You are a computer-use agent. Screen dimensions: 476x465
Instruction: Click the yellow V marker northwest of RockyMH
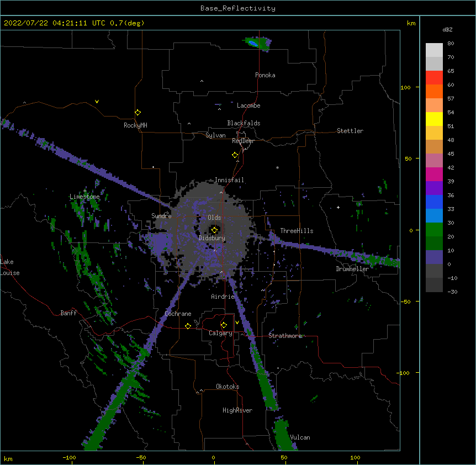[x=97, y=102]
